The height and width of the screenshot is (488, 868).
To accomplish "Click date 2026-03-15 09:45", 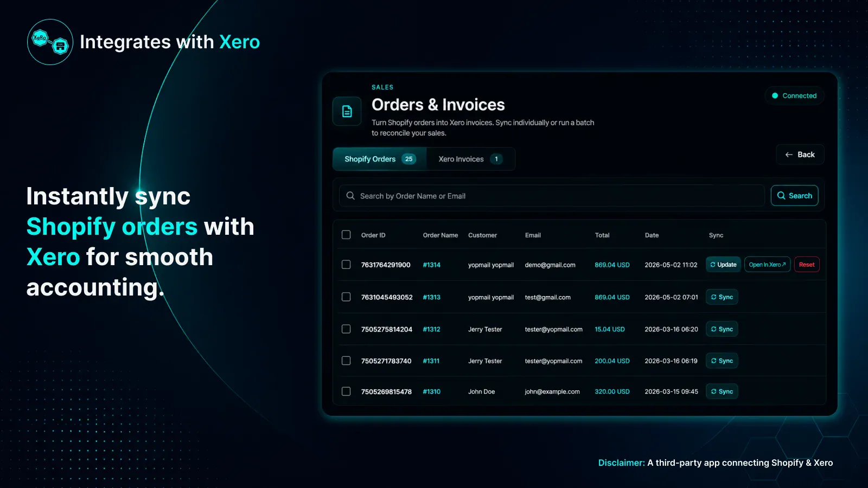I will (671, 391).
